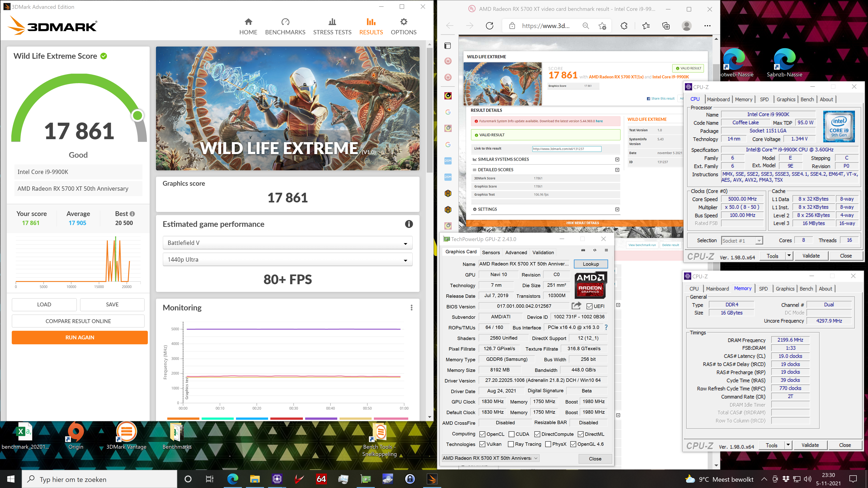The height and width of the screenshot is (488, 868).
Task: Open Benchmarks desktop folder
Action: point(177,436)
